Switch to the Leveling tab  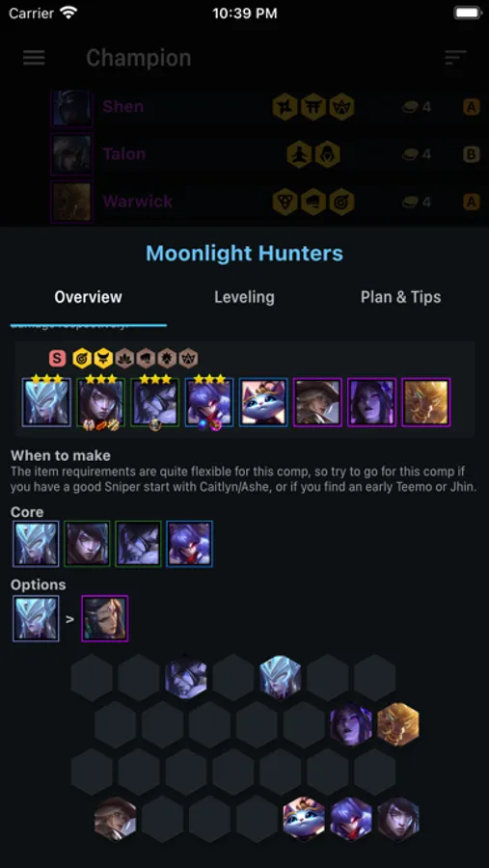pos(244,297)
